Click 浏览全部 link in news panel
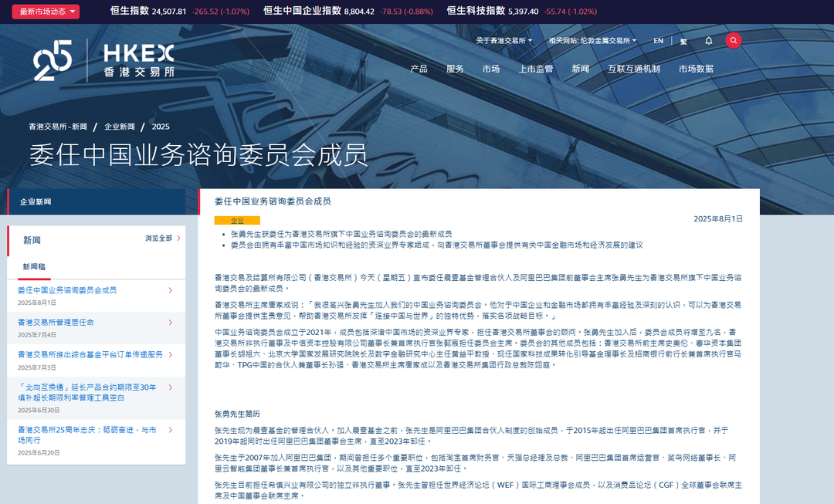 click(158, 238)
